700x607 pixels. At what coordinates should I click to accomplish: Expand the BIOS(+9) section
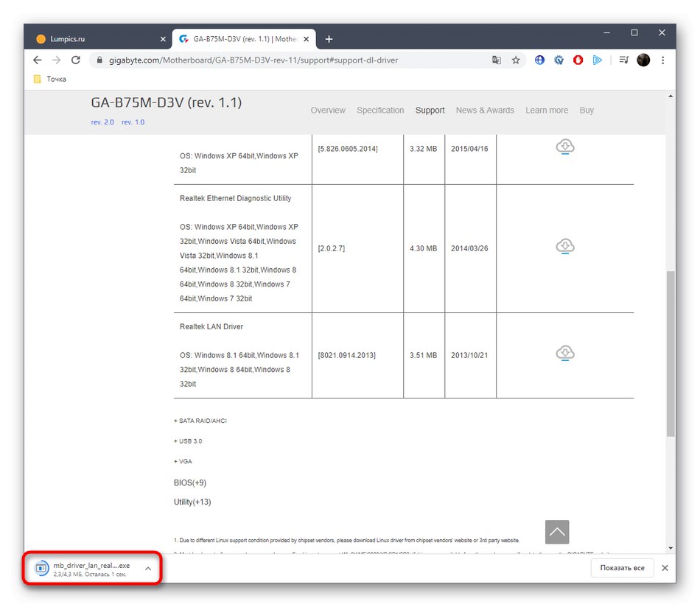point(189,483)
